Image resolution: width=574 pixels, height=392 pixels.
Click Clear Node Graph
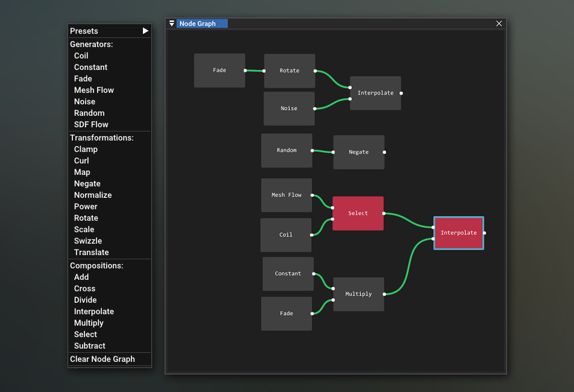tap(102, 359)
